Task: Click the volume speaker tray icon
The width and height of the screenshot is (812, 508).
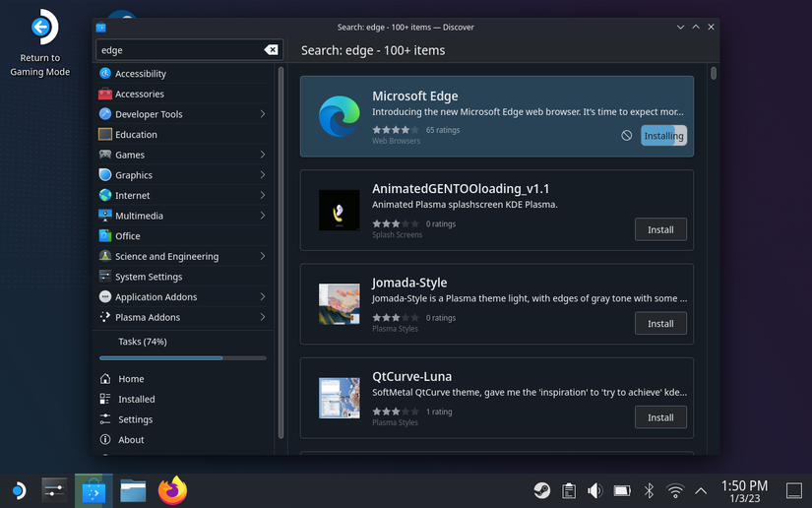Action: (x=594, y=490)
